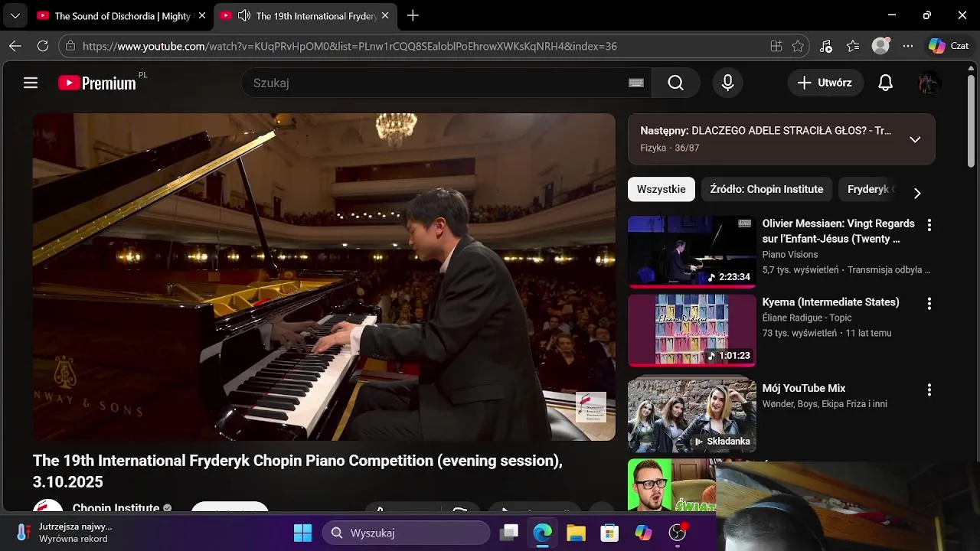This screenshot has height=551, width=980.
Task: Open the media control music icon
Action: coord(825,46)
